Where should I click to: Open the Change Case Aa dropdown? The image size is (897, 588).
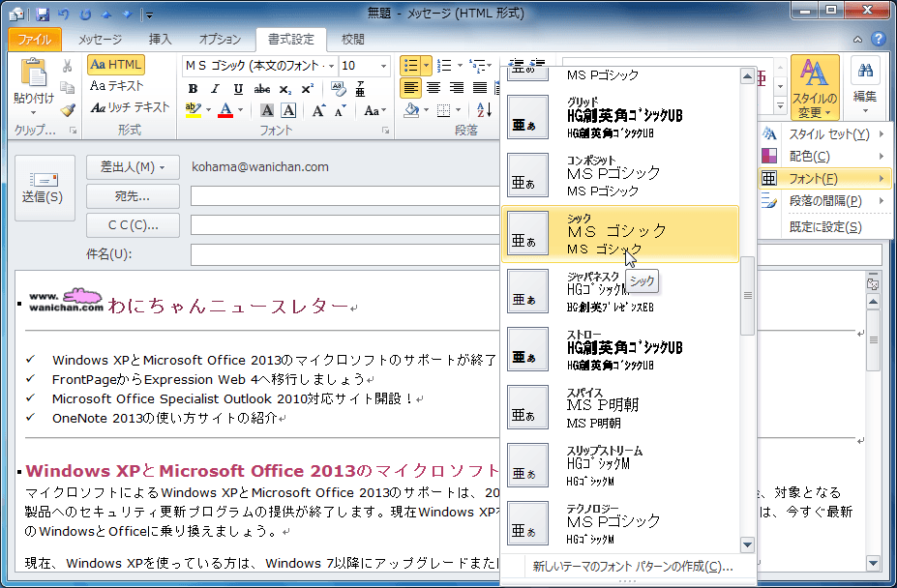[374, 110]
